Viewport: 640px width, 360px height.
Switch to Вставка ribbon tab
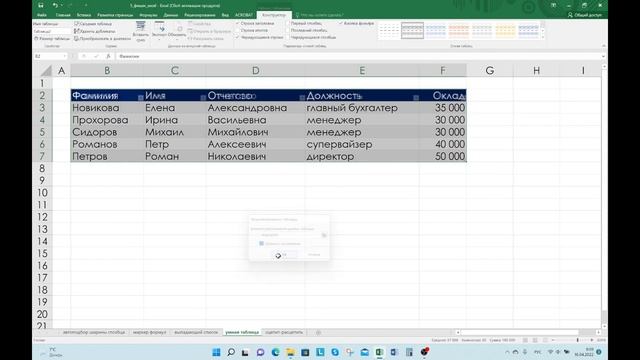coord(84,15)
